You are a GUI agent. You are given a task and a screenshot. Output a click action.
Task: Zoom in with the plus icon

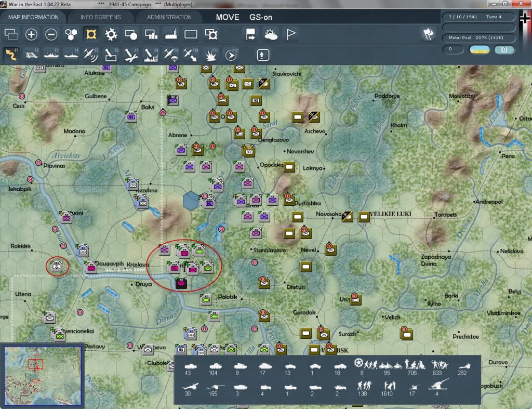[x=31, y=34]
